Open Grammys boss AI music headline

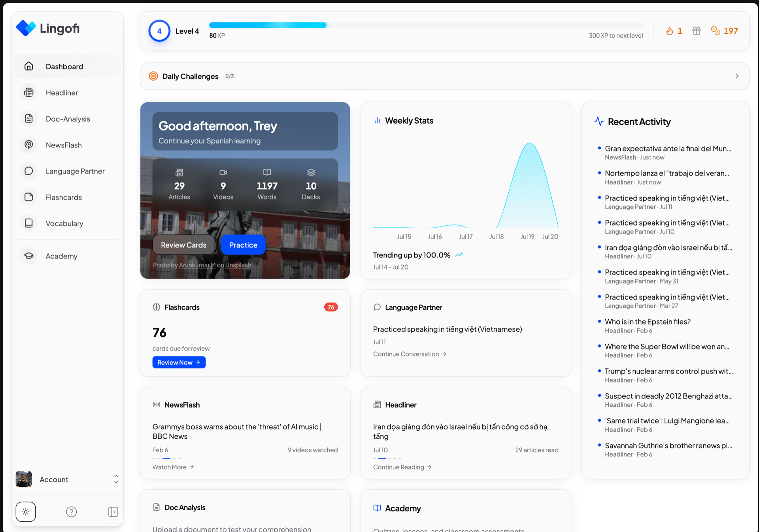237,431
